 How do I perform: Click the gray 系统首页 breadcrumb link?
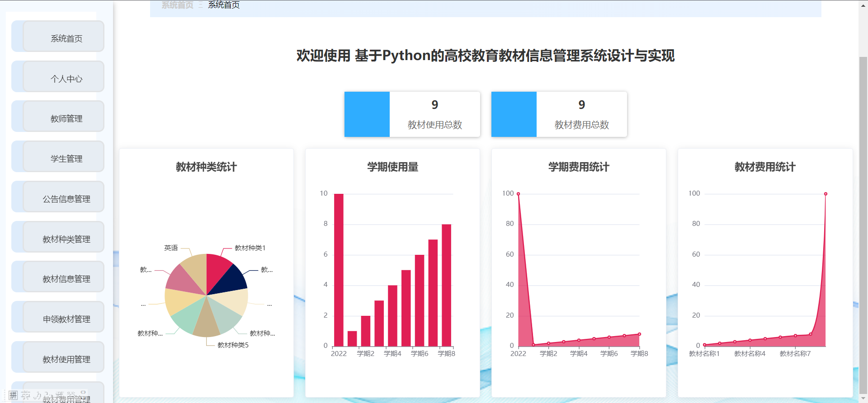pyautogui.click(x=177, y=5)
